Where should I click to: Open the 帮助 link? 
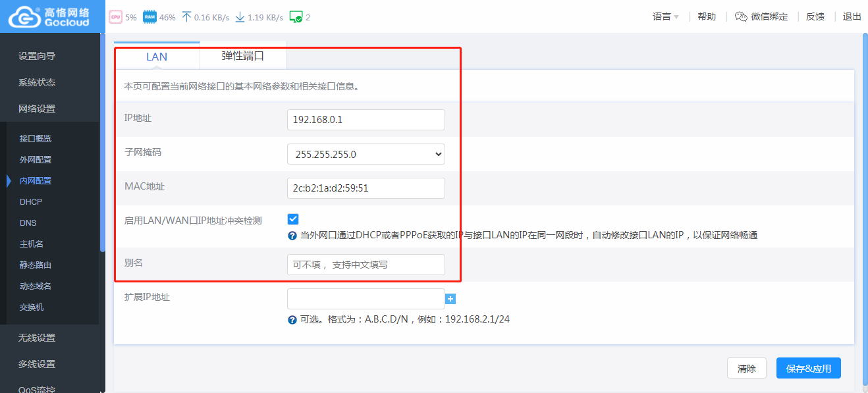(x=707, y=16)
